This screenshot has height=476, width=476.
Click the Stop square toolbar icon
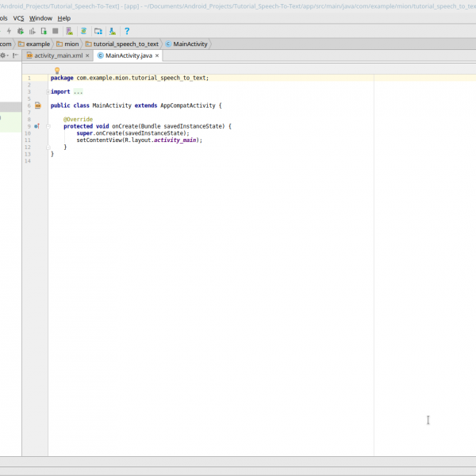click(x=56, y=31)
